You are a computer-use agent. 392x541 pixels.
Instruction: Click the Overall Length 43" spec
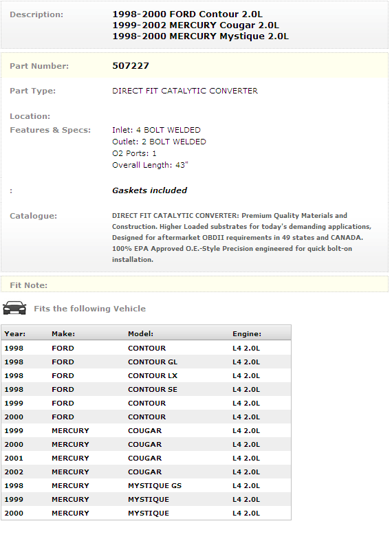pyautogui.click(x=150, y=165)
